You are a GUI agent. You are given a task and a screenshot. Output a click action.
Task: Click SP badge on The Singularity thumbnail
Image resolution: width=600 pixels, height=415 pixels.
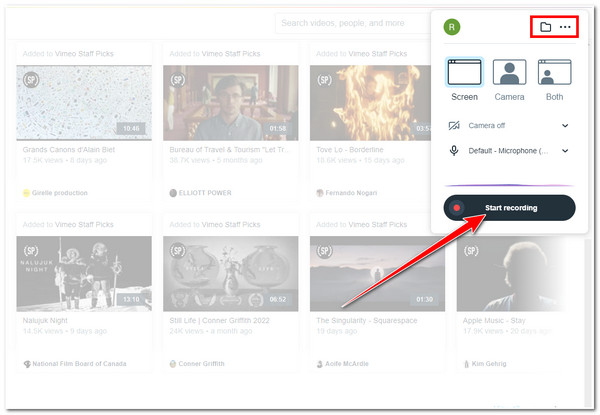click(324, 251)
